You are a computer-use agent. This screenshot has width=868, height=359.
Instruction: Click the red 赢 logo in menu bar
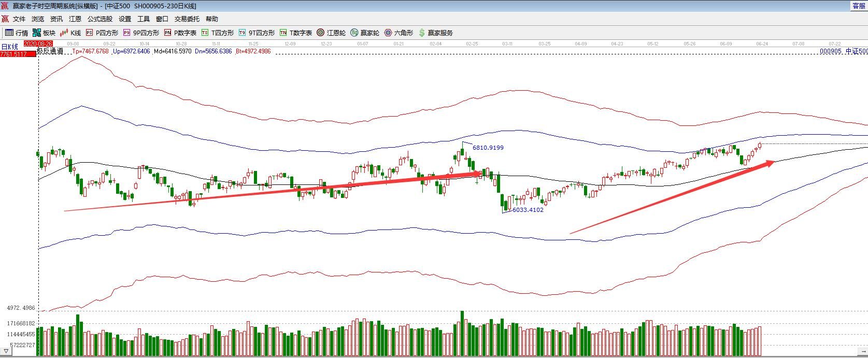click(x=5, y=19)
